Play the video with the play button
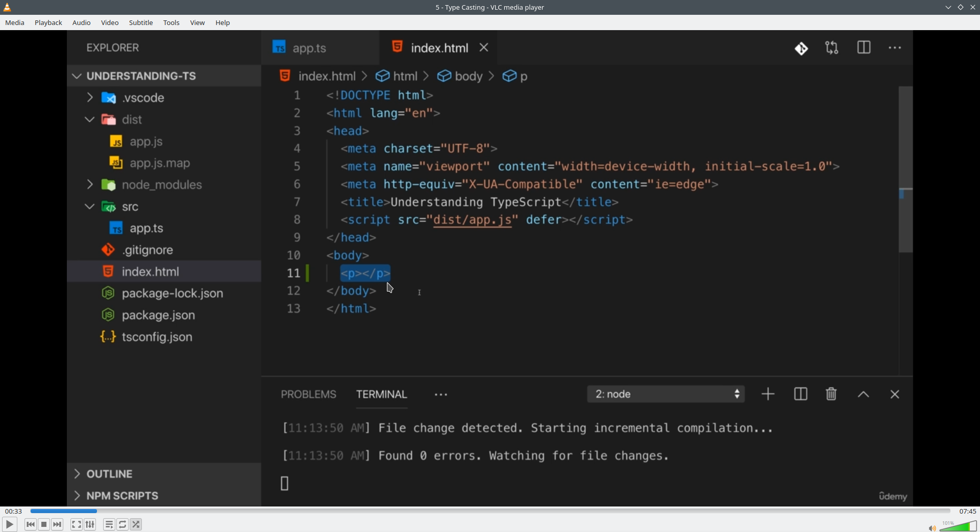This screenshot has width=980, height=532. click(10, 524)
